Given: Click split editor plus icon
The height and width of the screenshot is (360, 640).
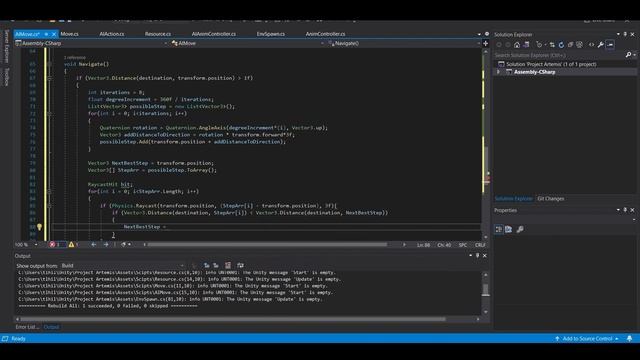Looking at the screenshot, I should 486,43.
